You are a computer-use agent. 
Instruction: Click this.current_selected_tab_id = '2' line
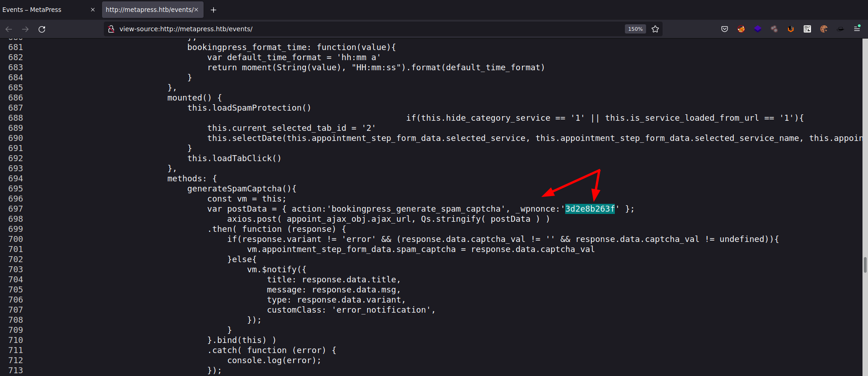pyautogui.click(x=291, y=128)
